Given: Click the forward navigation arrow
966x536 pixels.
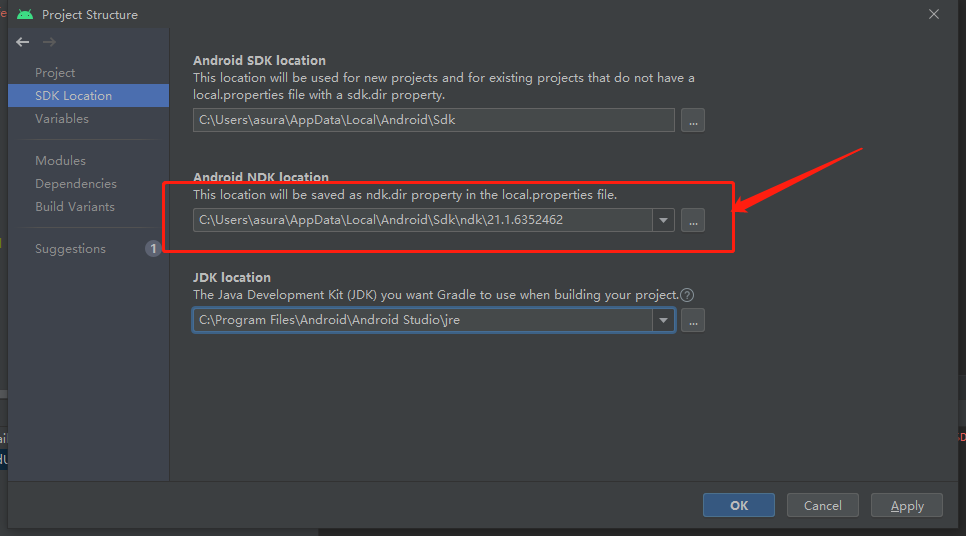Looking at the screenshot, I should click(x=49, y=42).
